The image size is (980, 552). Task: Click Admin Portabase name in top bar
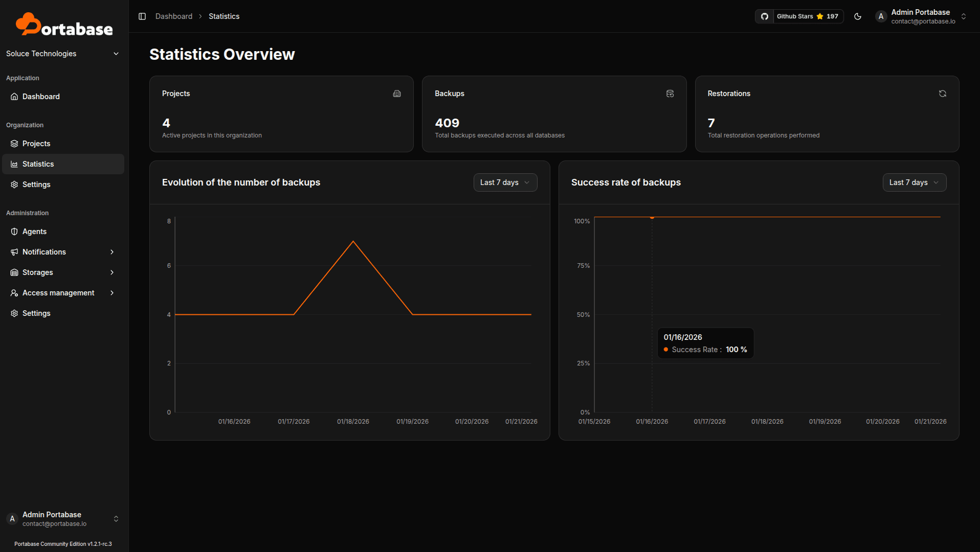(x=921, y=12)
